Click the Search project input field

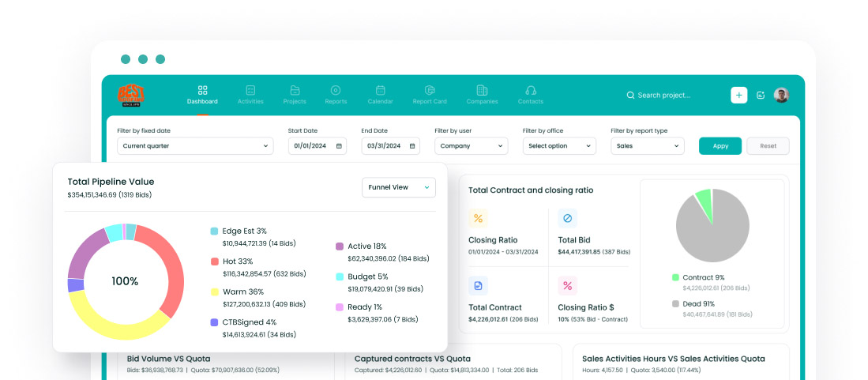click(x=664, y=96)
